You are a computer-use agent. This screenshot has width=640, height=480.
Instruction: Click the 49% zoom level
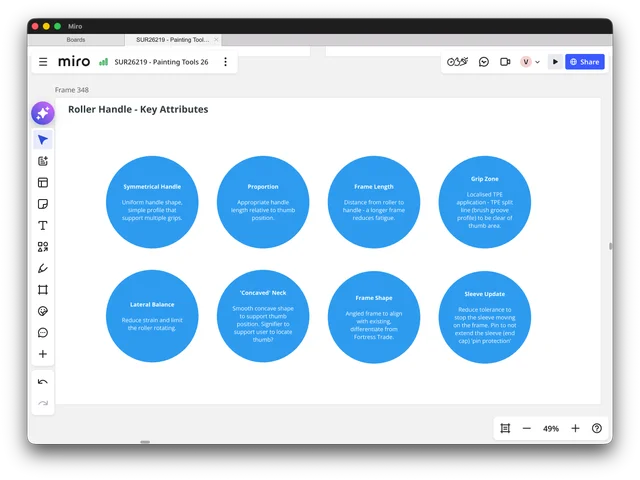(551, 429)
